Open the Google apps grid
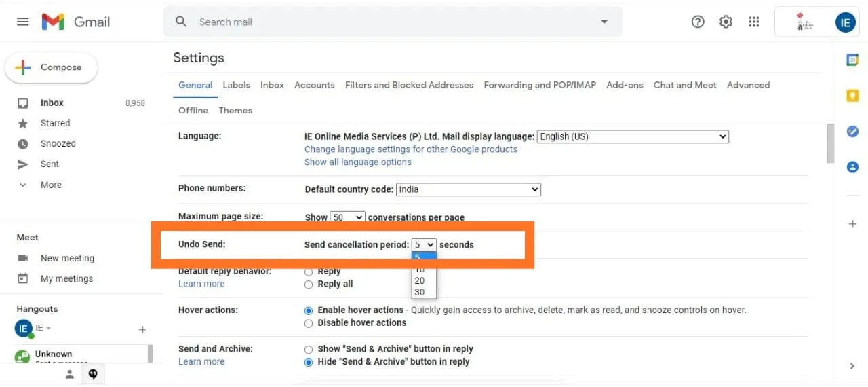 click(x=753, y=22)
